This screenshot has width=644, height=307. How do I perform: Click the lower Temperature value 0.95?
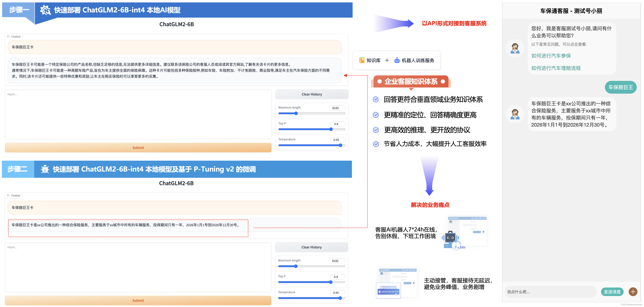click(338, 293)
